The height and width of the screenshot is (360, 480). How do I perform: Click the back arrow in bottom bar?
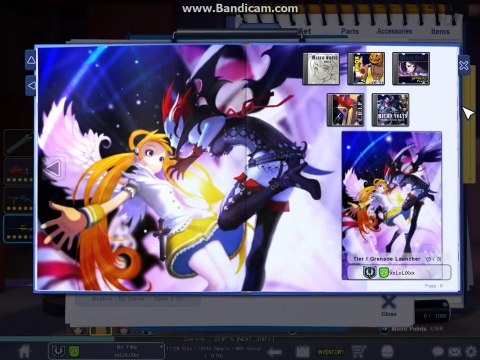(x=275, y=352)
